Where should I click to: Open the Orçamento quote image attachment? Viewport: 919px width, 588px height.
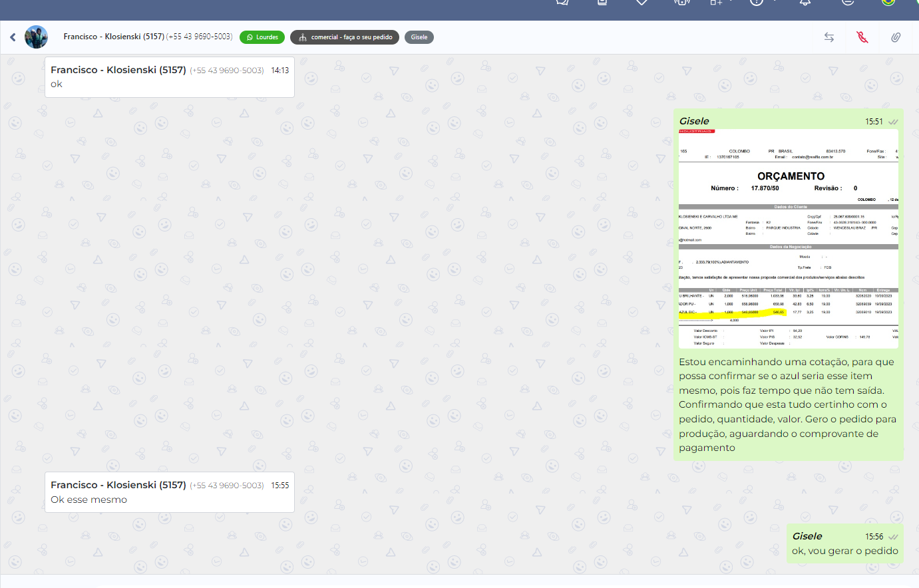point(789,238)
